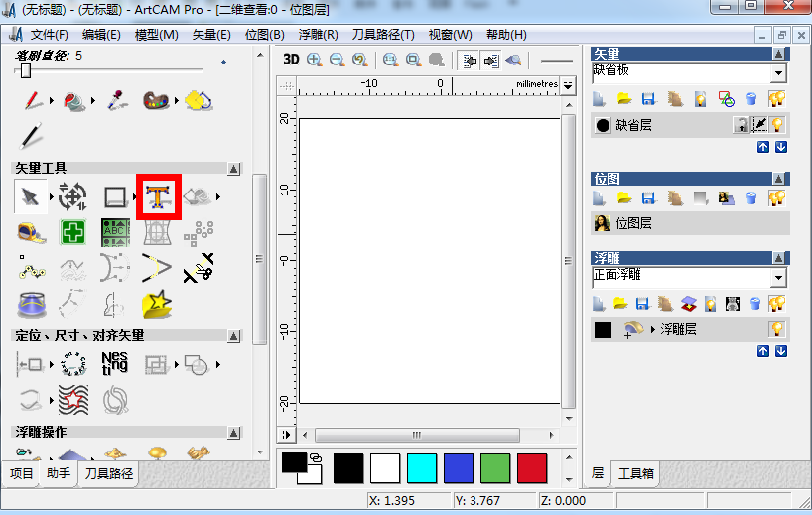This screenshot has height=515, width=812.
Task: Save the vector layer
Action: [x=649, y=98]
